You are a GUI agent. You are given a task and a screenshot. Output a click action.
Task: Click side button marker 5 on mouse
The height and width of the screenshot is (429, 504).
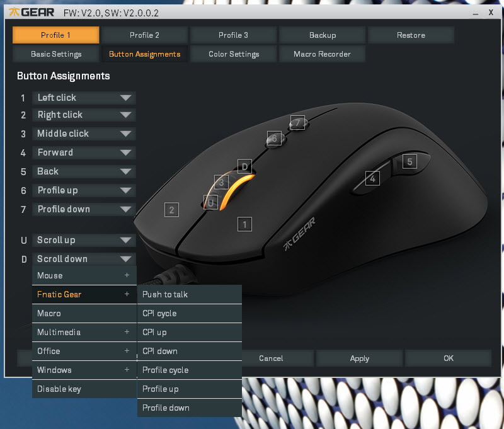tap(410, 162)
